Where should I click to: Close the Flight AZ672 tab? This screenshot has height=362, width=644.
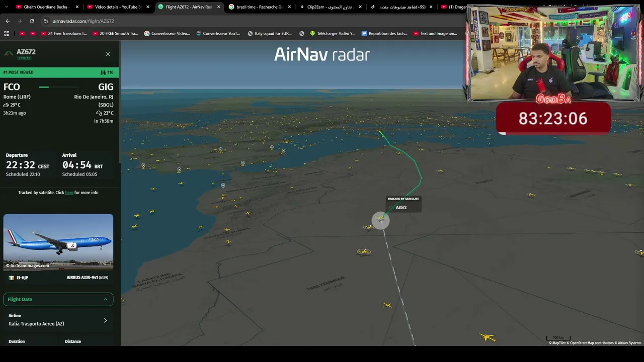coord(219,7)
